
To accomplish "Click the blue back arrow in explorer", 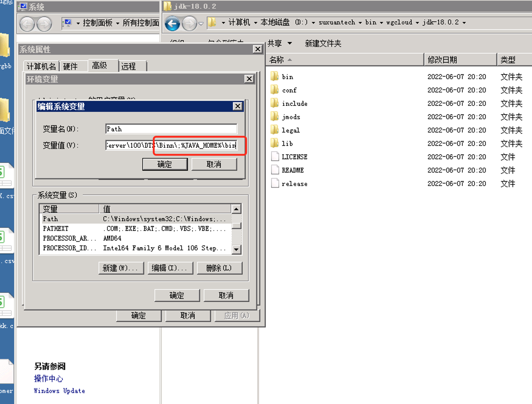I will click(x=172, y=23).
